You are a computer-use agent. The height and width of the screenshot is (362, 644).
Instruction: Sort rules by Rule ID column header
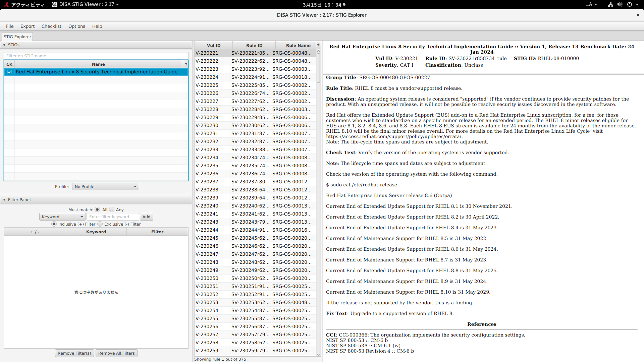click(x=254, y=46)
